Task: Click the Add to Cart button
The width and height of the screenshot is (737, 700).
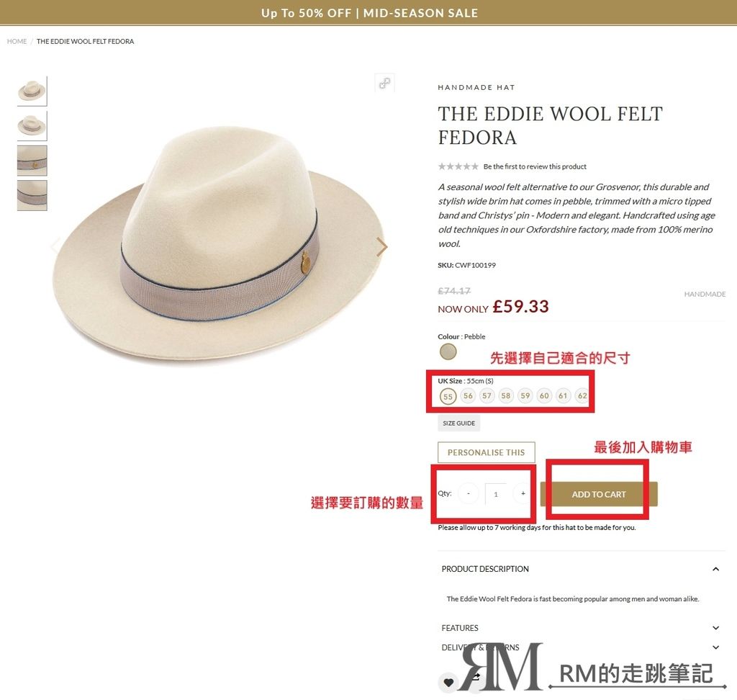Action: (x=599, y=495)
